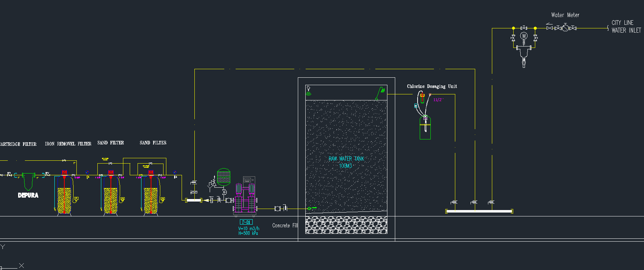Pick the green DEPURA cartridge filter housing

28,182
